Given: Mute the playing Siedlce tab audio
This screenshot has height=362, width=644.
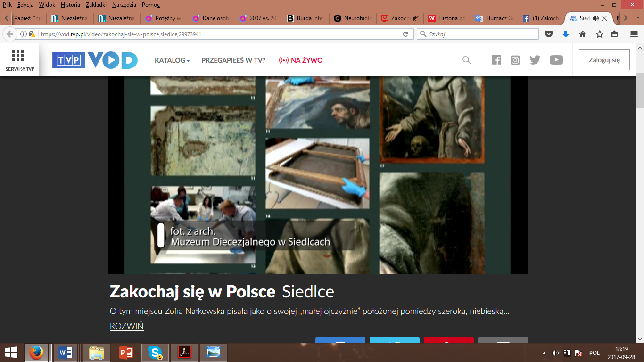Looking at the screenshot, I should click(x=595, y=18).
